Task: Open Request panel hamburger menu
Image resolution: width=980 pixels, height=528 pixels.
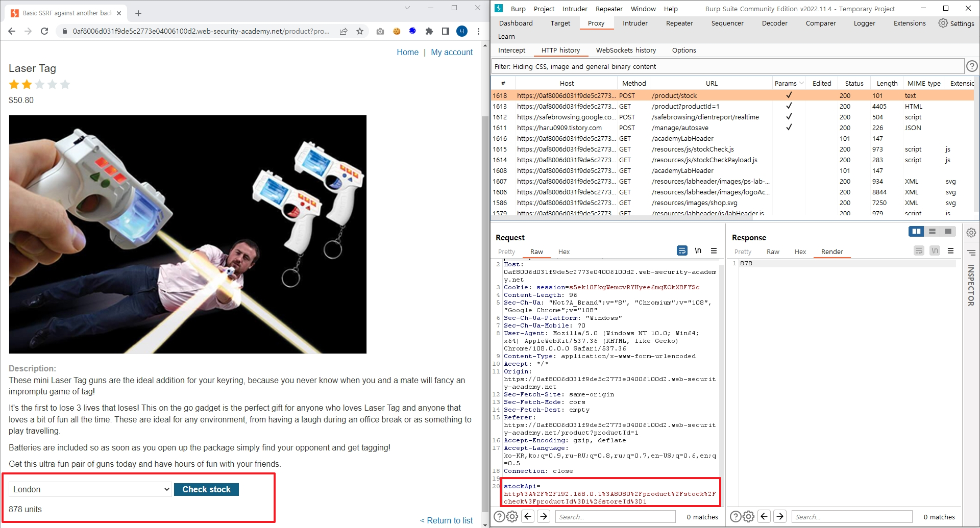Action: point(714,250)
